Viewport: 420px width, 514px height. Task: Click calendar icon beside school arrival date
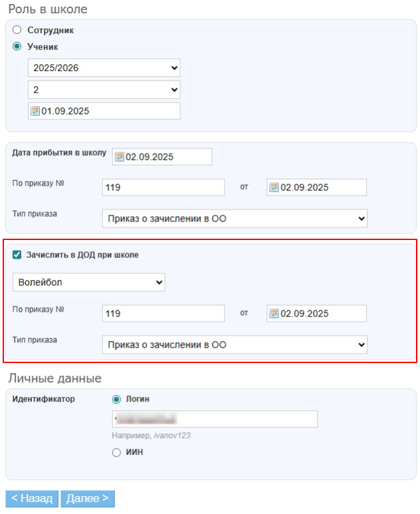pyautogui.click(x=120, y=157)
